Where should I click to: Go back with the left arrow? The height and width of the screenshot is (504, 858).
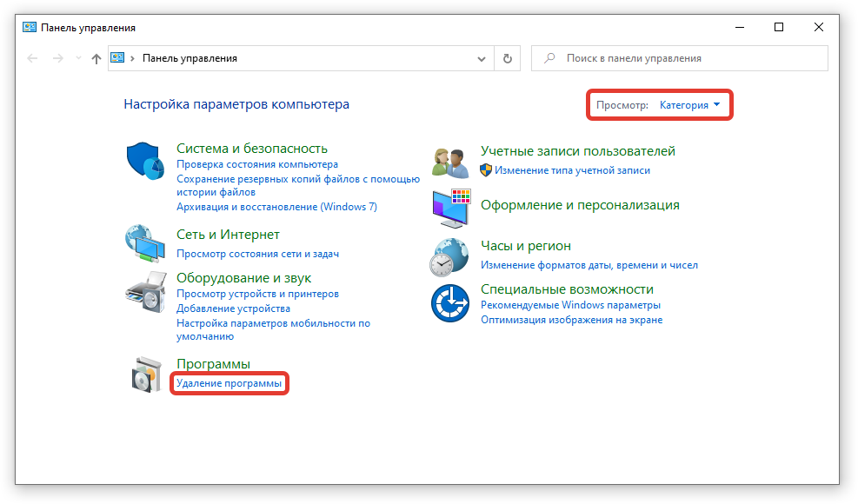pyautogui.click(x=32, y=58)
